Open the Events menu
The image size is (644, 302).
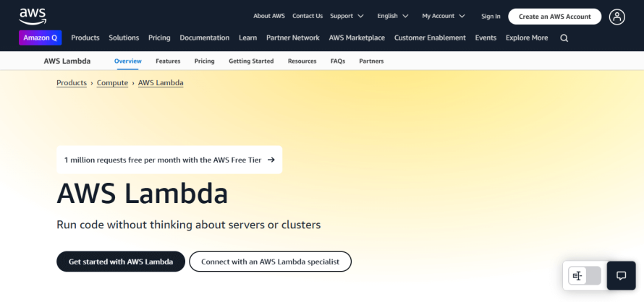[486, 38]
